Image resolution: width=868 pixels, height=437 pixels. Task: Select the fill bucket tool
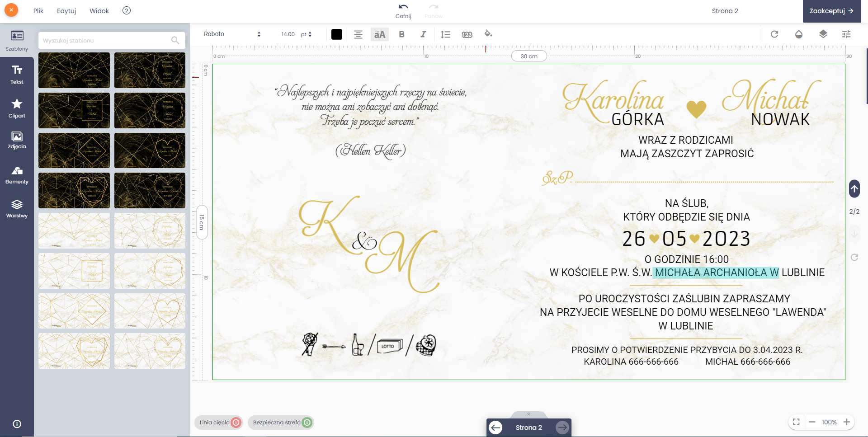point(488,34)
